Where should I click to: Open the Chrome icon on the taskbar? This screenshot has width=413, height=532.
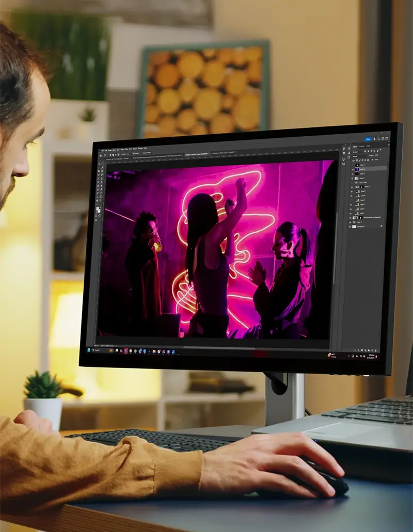point(135,351)
